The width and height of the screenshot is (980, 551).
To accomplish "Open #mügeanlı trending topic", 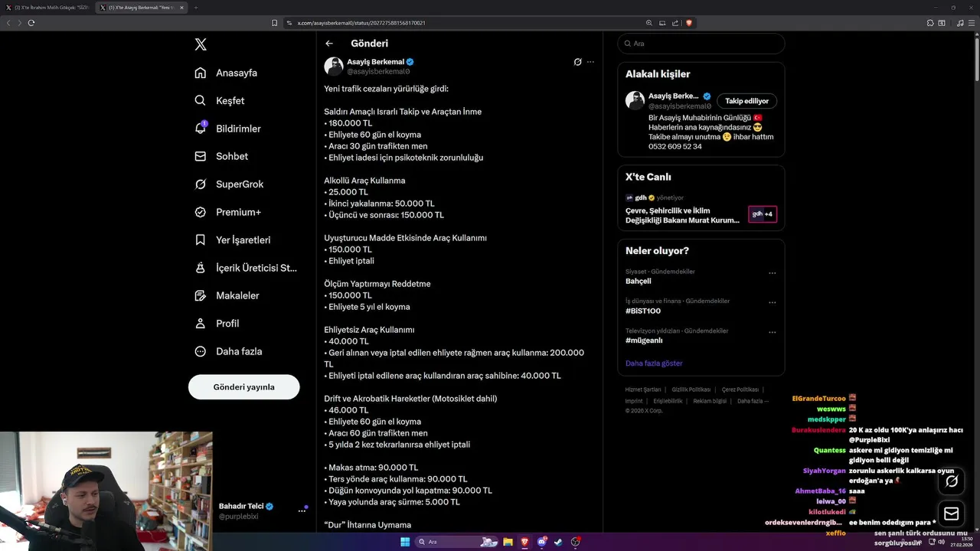I will (644, 341).
